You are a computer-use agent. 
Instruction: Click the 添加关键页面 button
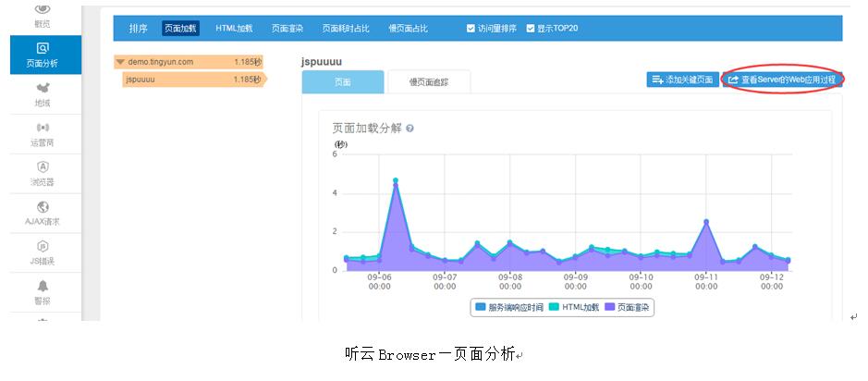pos(682,80)
